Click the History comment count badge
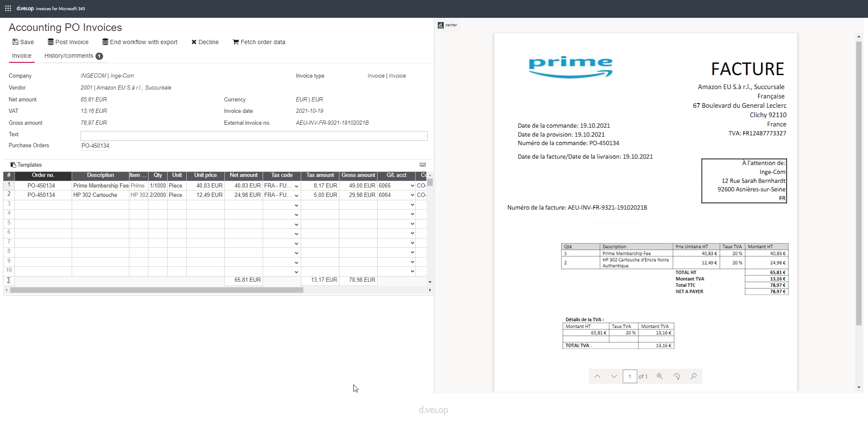The width and height of the screenshot is (868, 426). coord(99,56)
